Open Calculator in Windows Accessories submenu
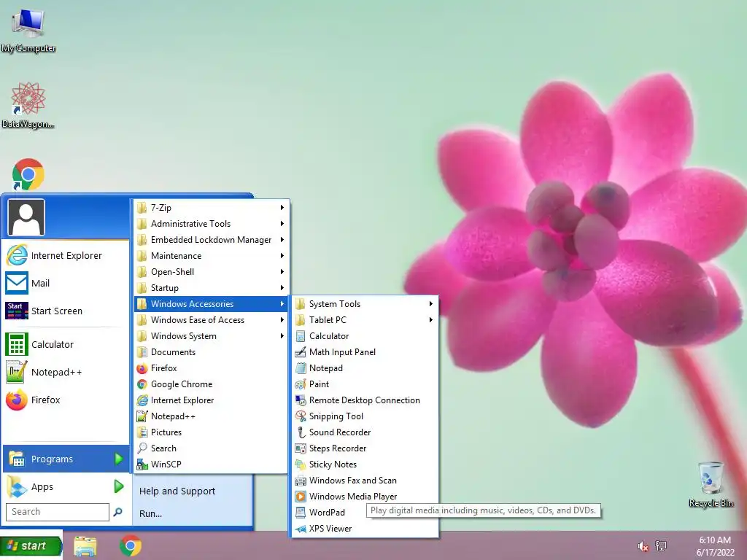 coord(365,335)
